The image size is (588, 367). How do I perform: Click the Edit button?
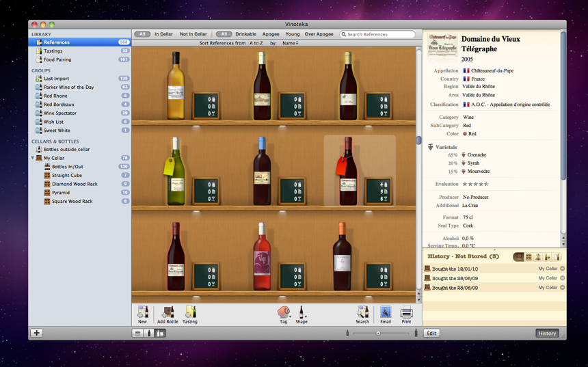(431, 333)
